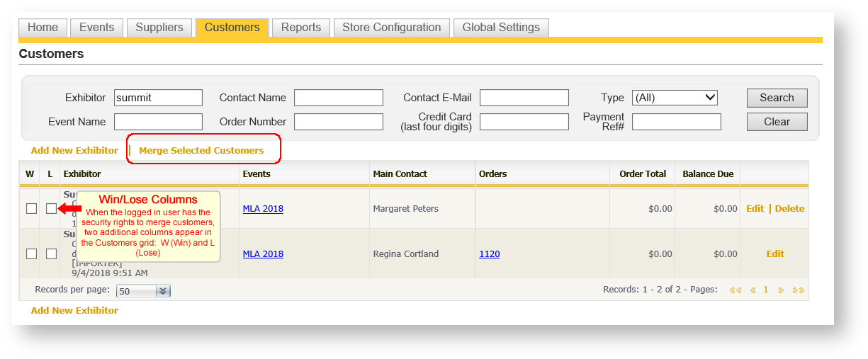This screenshot has height=359, width=868.
Task: Jump to the last records page
Action: pyautogui.click(x=798, y=290)
